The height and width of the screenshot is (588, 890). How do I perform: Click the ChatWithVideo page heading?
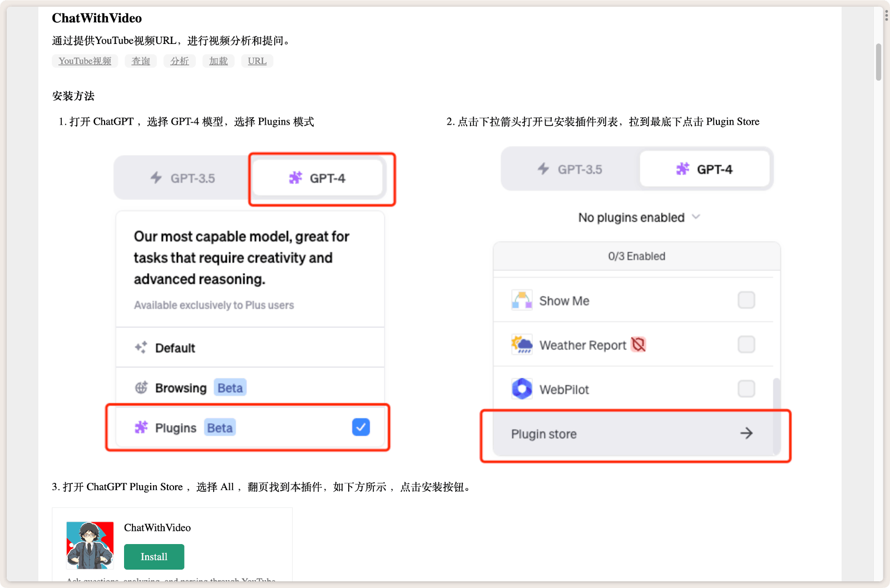pyautogui.click(x=97, y=18)
